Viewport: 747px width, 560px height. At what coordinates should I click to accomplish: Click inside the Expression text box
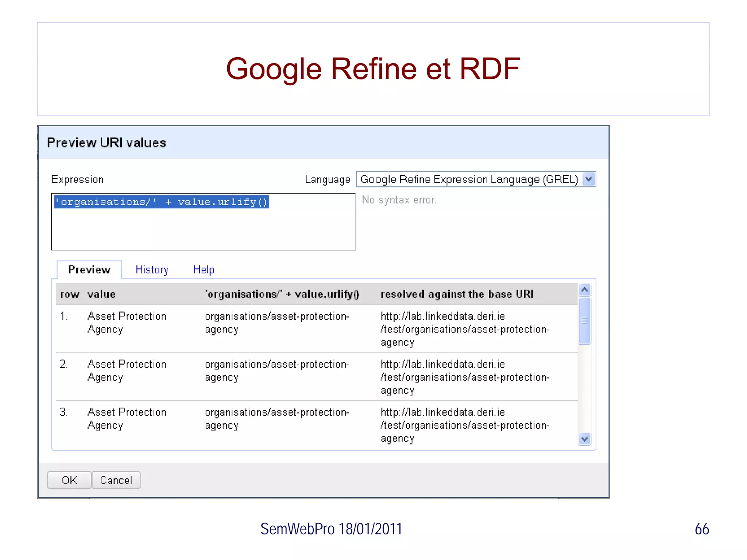204,222
